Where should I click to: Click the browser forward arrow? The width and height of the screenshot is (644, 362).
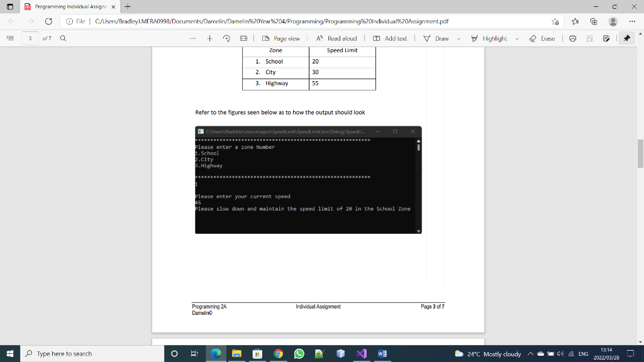tap(30, 21)
